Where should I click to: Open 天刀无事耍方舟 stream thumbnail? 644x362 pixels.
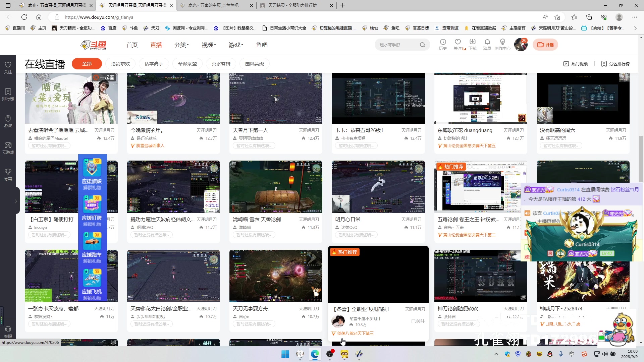click(x=276, y=276)
